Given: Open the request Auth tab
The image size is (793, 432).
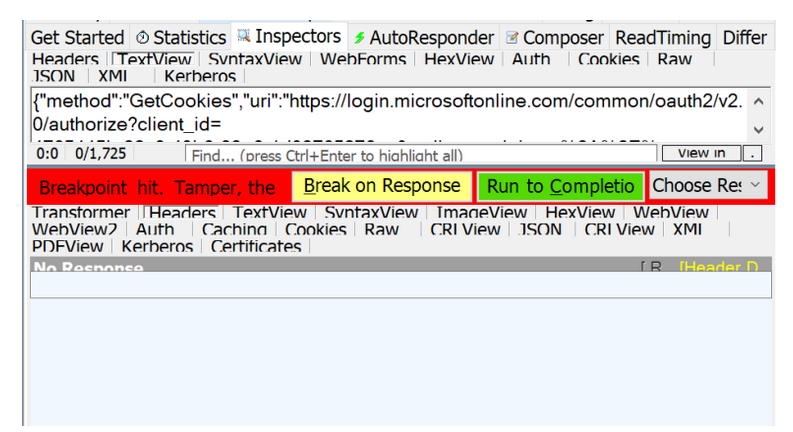Looking at the screenshot, I should pos(531,59).
